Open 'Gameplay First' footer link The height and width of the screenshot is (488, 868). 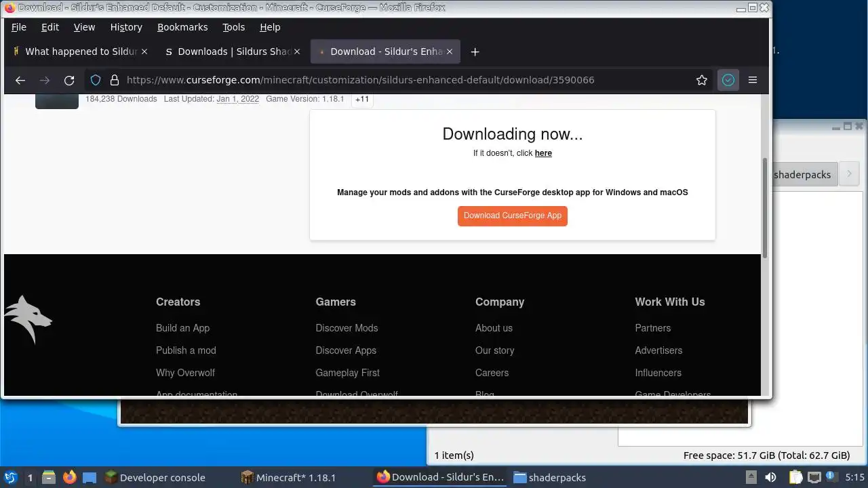347,373
